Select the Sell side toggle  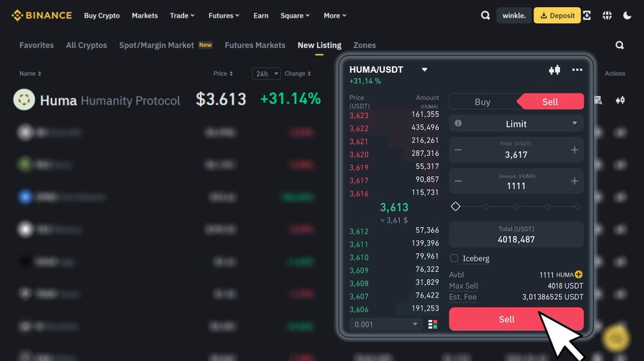click(x=550, y=102)
